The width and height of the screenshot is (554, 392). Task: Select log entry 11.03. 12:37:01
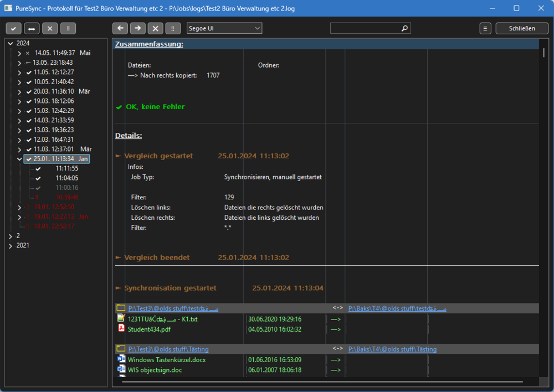click(x=54, y=149)
